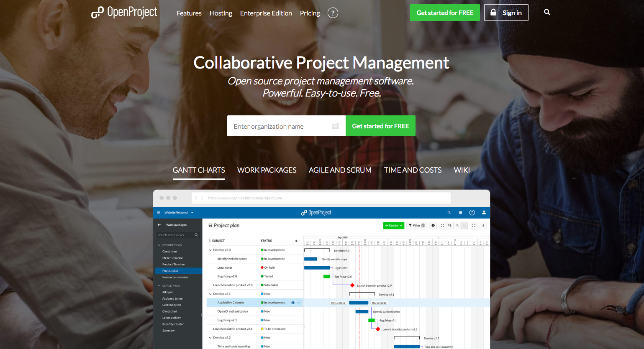Open the Product Timeline saved view
This screenshot has height=349, width=644.
click(173, 264)
